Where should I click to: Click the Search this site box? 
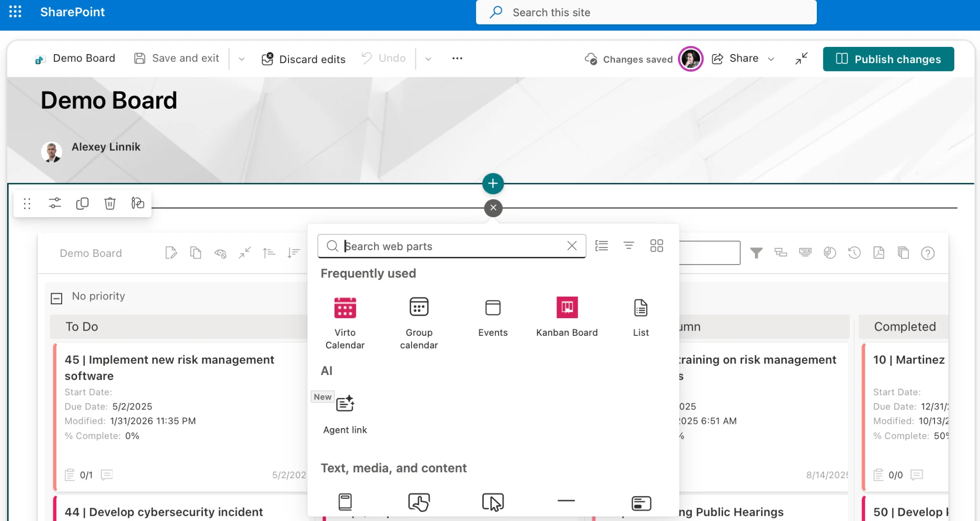(646, 12)
